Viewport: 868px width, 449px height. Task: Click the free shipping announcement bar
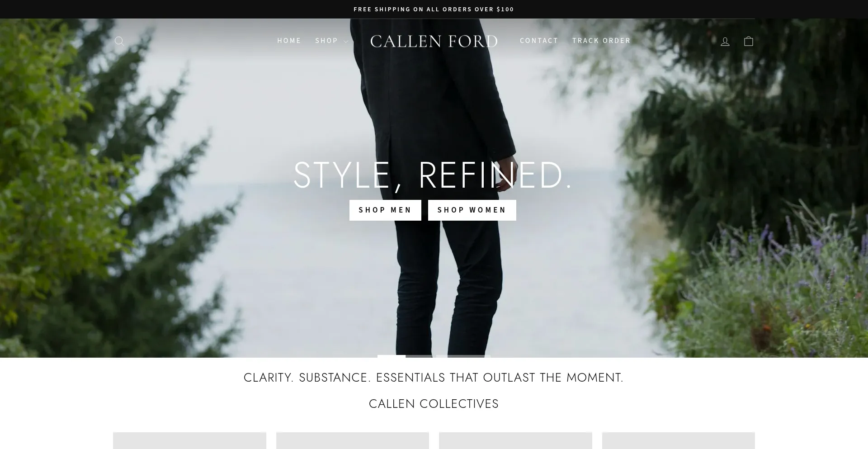click(x=434, y=9)
